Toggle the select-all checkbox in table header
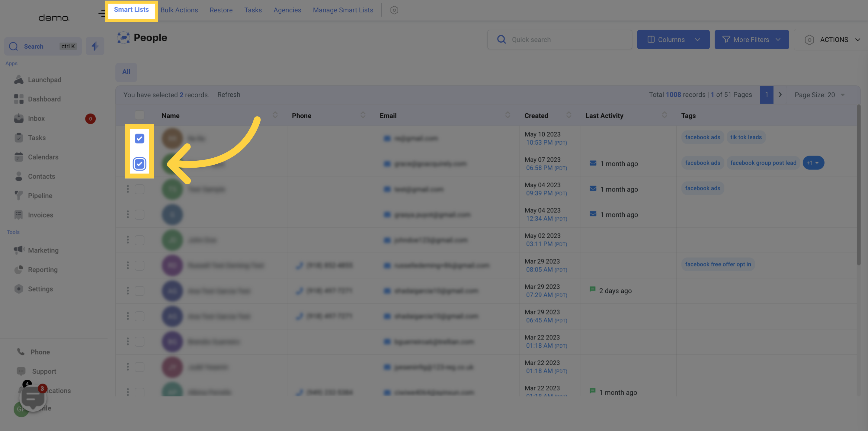 pyautogui.click(x=139, y=115)
